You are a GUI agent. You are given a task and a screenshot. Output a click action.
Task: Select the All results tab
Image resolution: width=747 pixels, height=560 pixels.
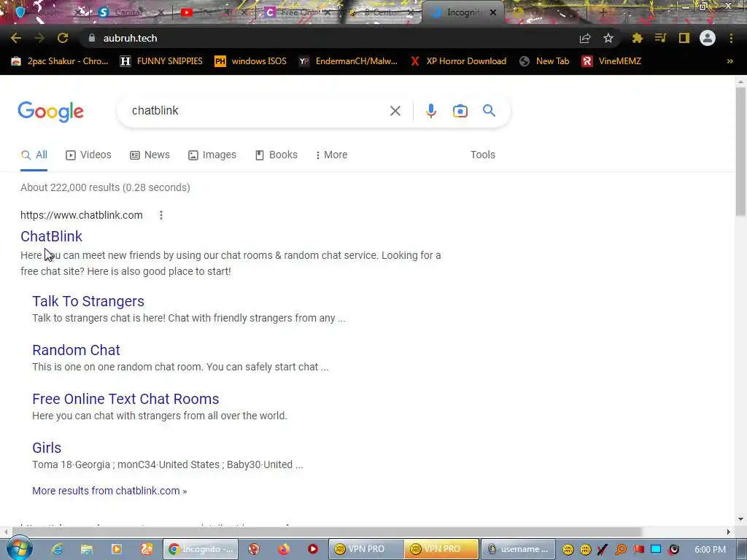[x=34, y=155]
